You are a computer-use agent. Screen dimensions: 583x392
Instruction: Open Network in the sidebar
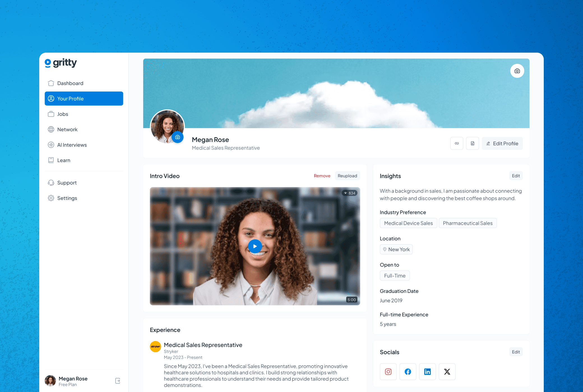coord(67,129)
